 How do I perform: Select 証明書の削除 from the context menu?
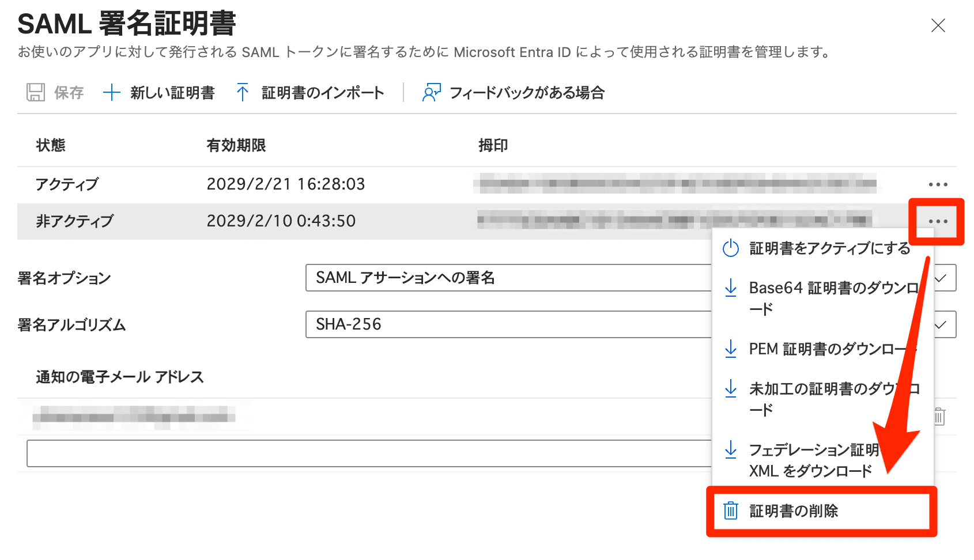794,510
